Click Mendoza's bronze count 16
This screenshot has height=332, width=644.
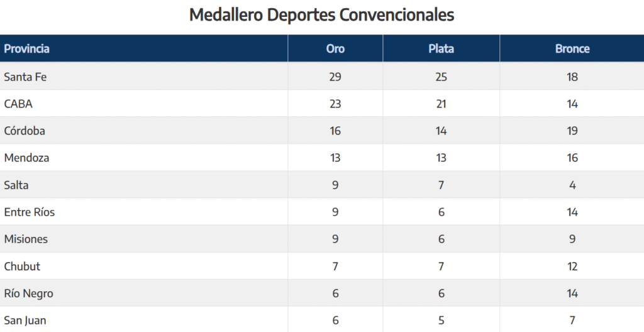click(x=572, y=158)
